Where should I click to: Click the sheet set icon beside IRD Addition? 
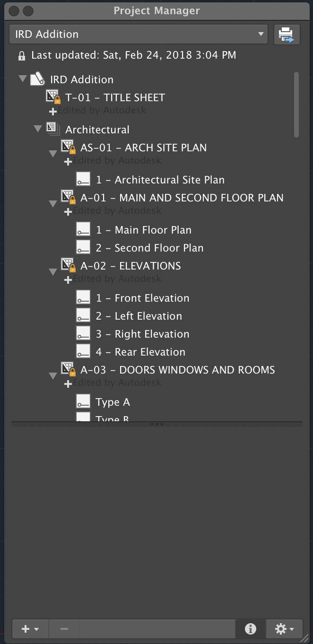(x=37, y=78)
